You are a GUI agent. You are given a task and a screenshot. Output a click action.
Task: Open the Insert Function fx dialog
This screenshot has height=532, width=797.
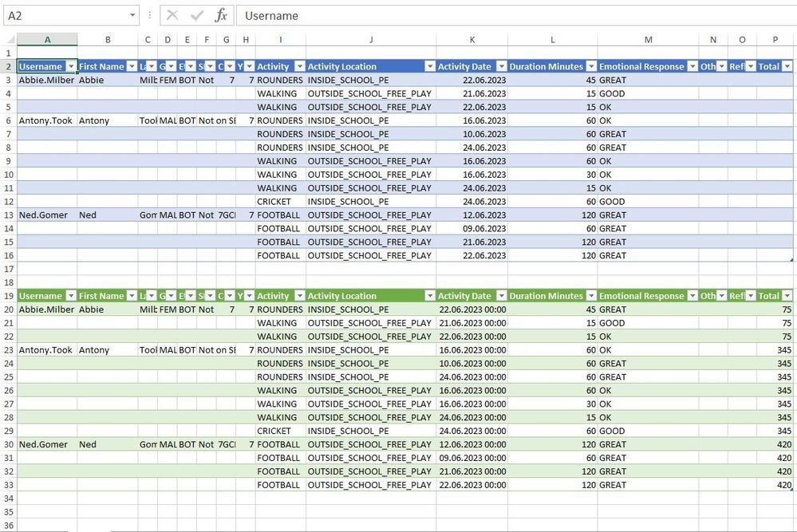[x=221, y=15]
